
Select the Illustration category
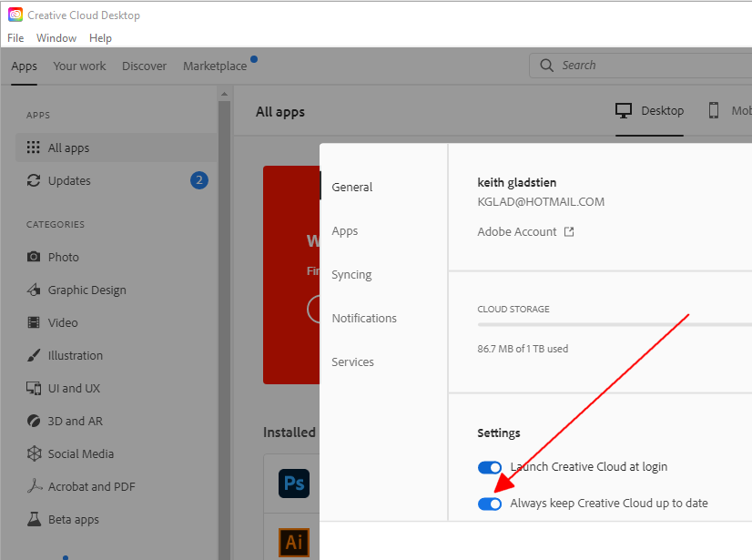[79, 355]
